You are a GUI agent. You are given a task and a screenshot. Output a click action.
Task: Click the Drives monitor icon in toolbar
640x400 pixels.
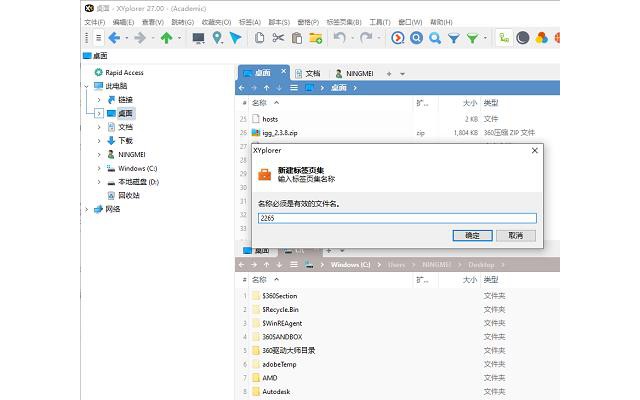(198, 38)
